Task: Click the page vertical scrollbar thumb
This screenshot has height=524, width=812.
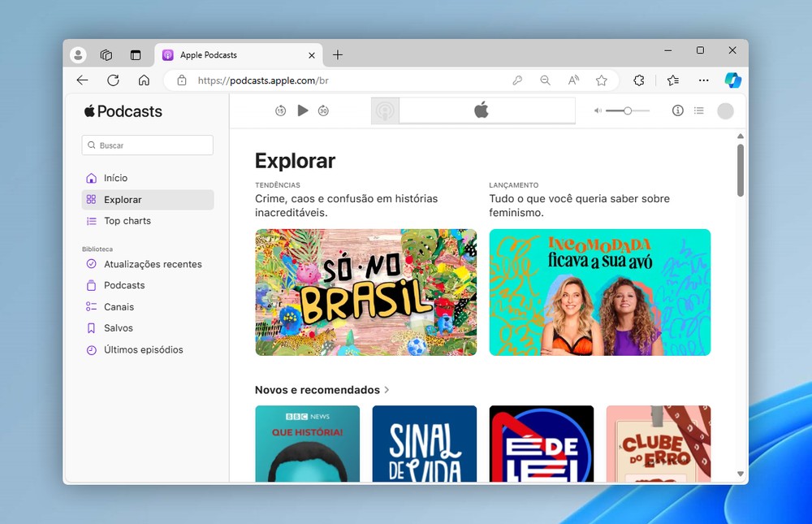Action: point(741,170)
